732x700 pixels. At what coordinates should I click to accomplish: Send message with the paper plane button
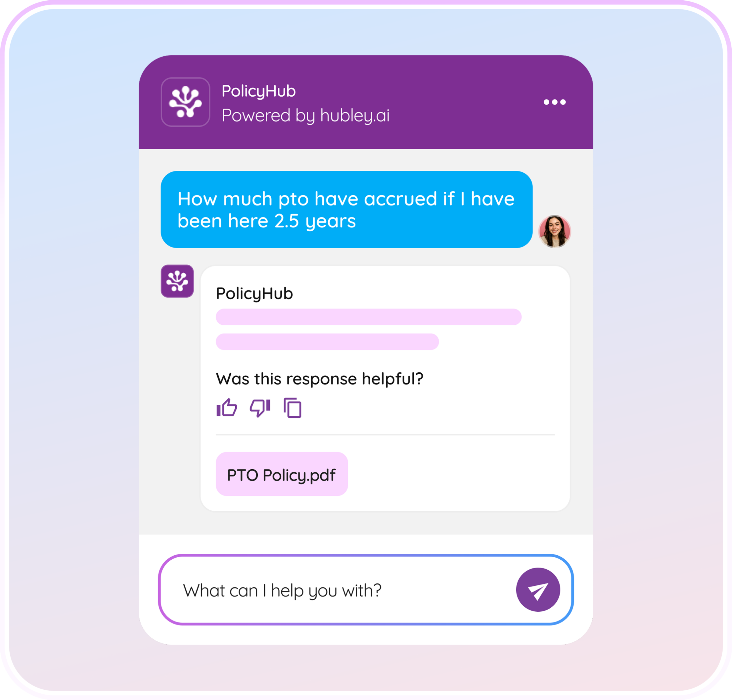538,590
